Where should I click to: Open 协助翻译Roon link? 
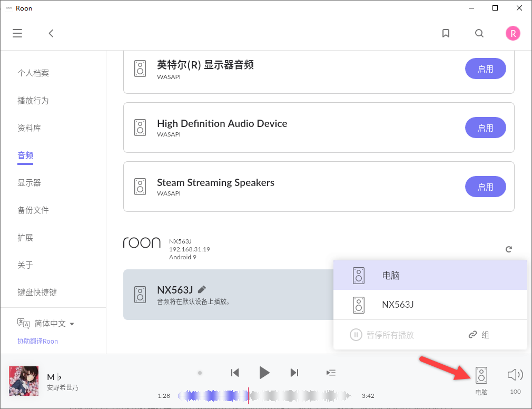click(x=37, y=341)
